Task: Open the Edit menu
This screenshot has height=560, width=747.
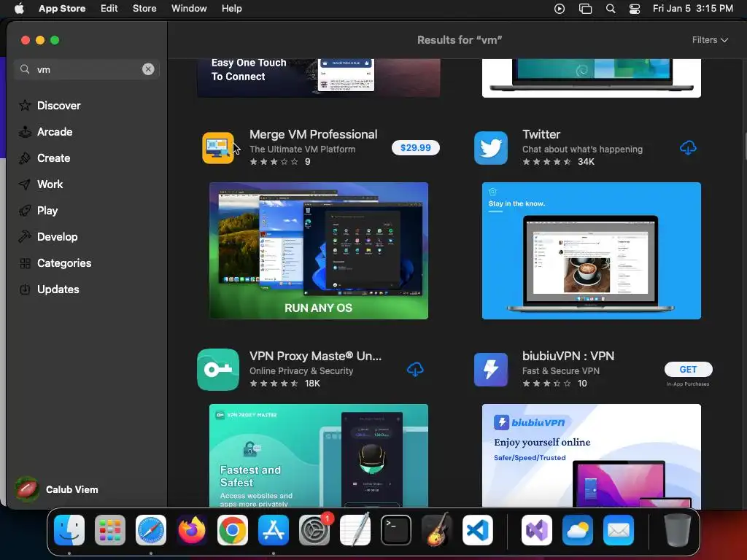Action: pyautogui.click(x=109, y=9)
